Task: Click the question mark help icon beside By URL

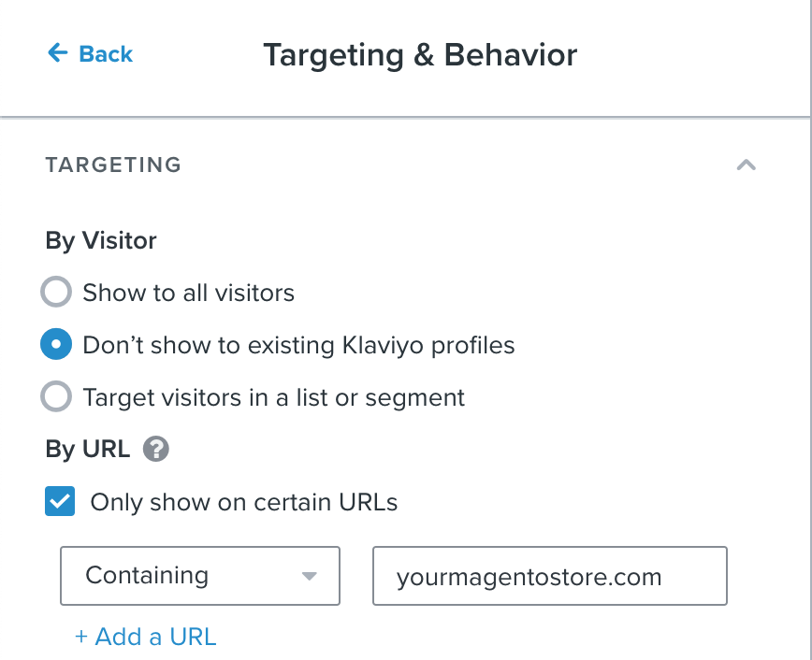Action: tap(156, 450)
